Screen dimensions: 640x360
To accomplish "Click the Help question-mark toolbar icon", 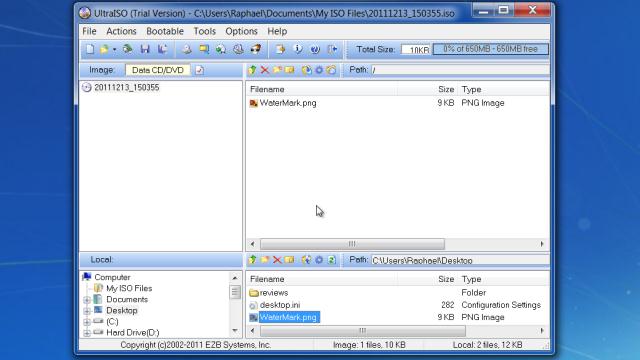I will pyautogui.click(x=315, y=49).
